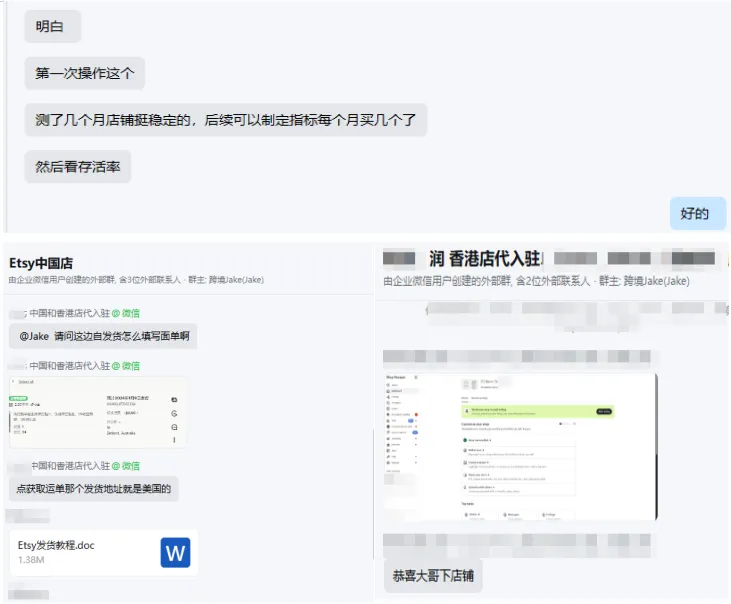Open the order screenshot thumbnail in Etsy中国店
The image size is (731, 604).
click(x=98, y=412)
